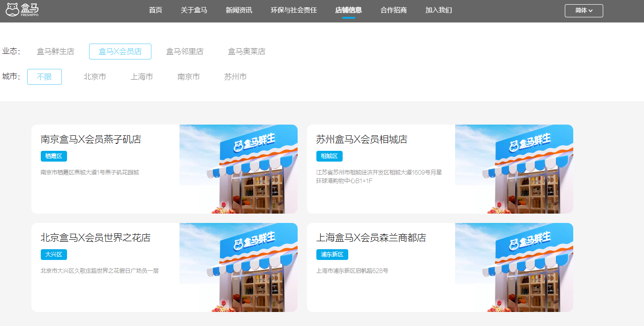Open the 关于盒马 menu item

tap(194, 10)
